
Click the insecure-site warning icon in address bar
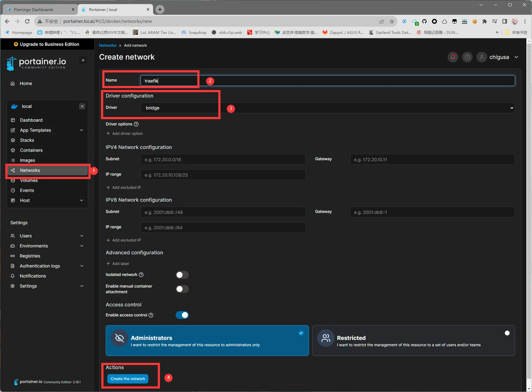point(40,21)
